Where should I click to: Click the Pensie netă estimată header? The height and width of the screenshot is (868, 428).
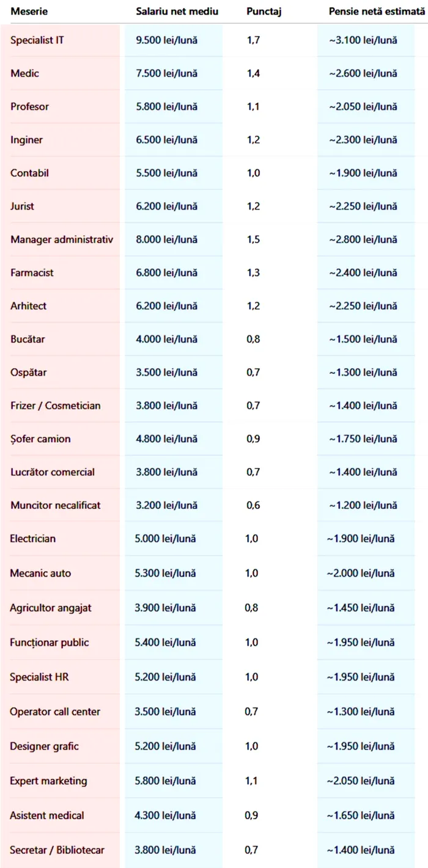coord(376,12)
